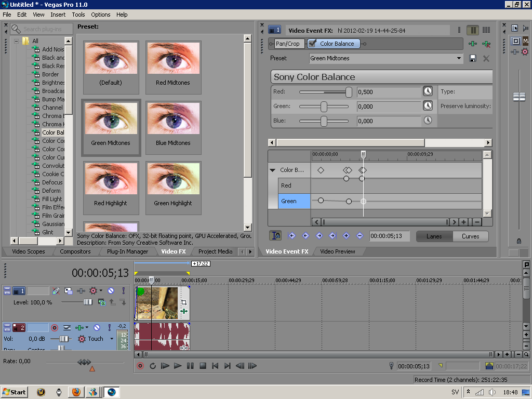Click the Blue slider handle
Screen dimensions: 532x399
pyautogui.click(x=324, y=121)
